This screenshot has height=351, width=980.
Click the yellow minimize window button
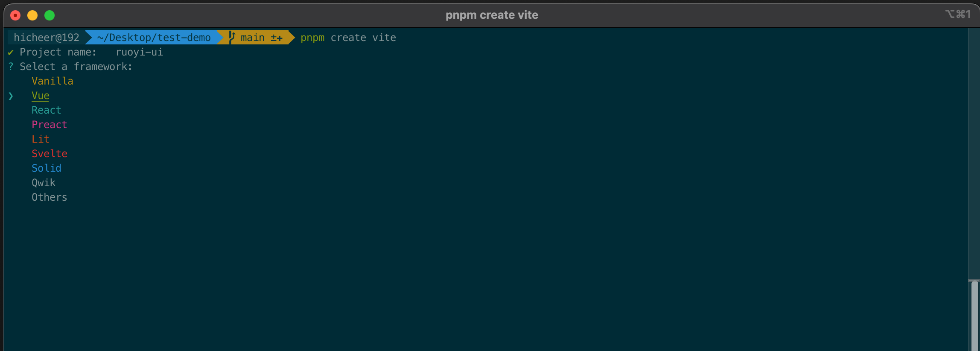(32, 15)
